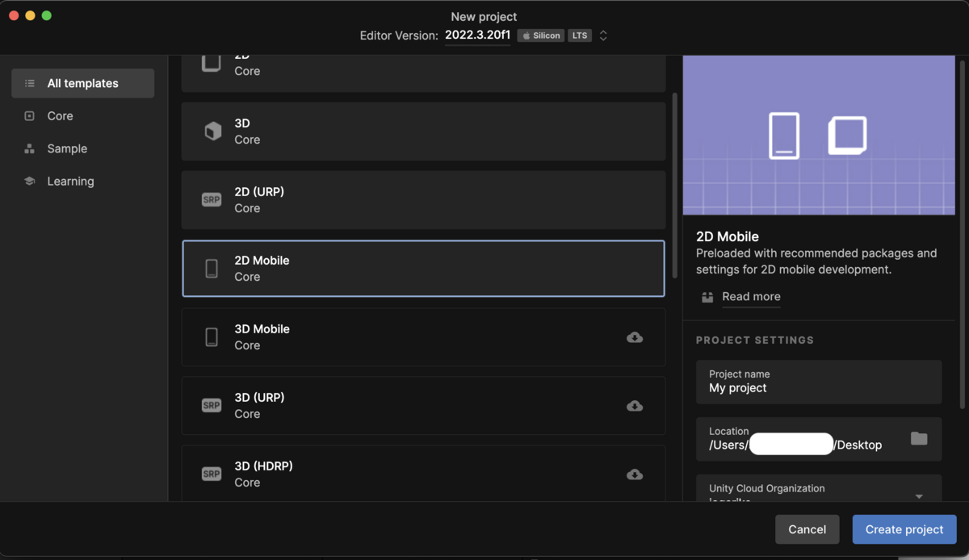Browse location with the folder icon

919,439
